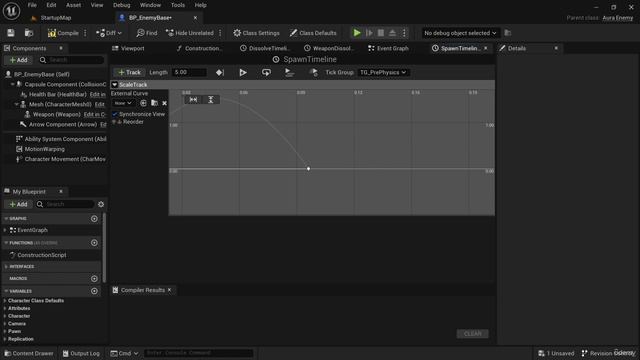The image size is (640, 360).
Task: Browse to external curve asset
Action: (154, 103)
